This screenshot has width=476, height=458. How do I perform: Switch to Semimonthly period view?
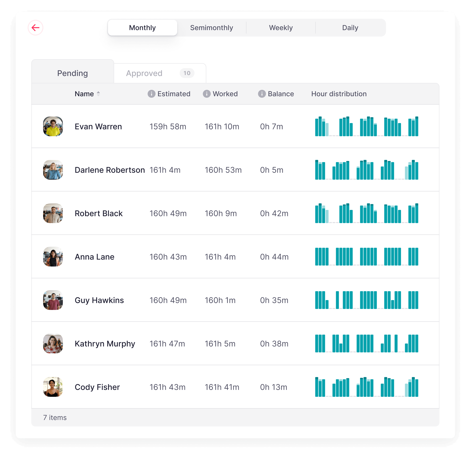pos(211,28)
